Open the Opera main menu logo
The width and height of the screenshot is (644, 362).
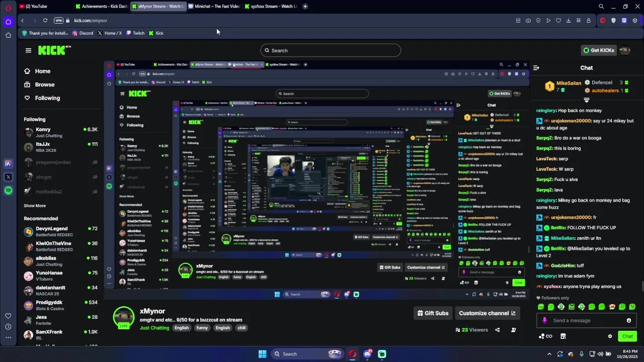click(x=8, y=8)
